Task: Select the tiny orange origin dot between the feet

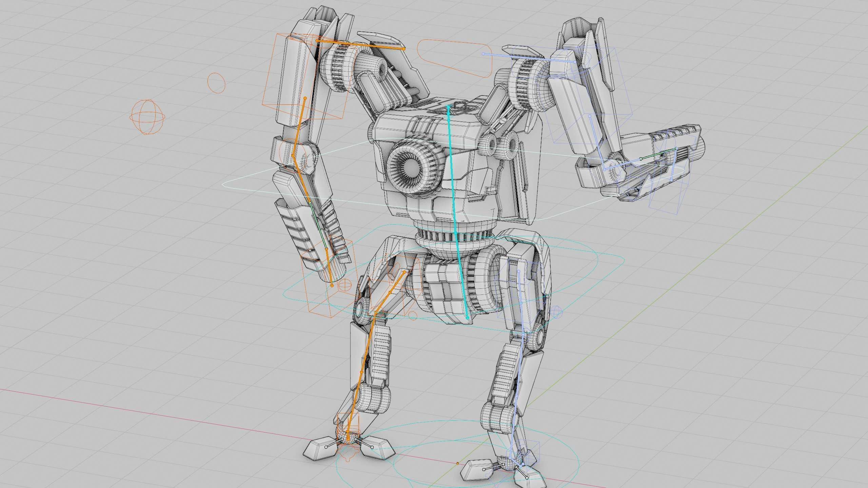Action: 458,463
